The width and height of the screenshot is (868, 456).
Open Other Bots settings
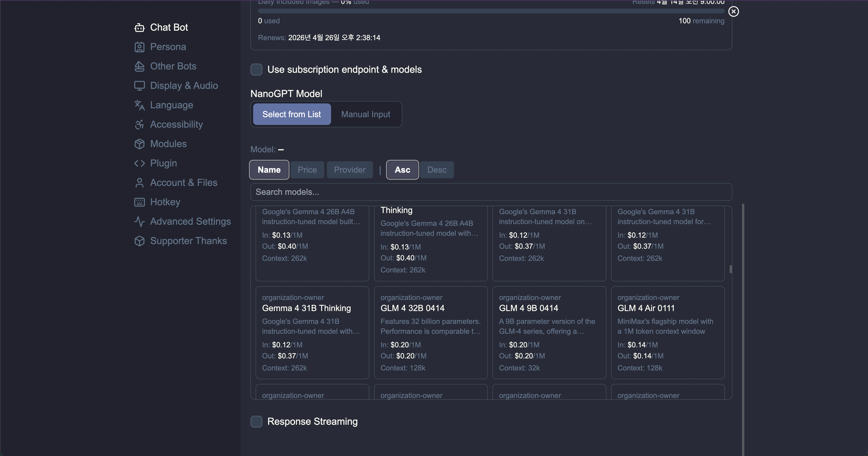173,66
